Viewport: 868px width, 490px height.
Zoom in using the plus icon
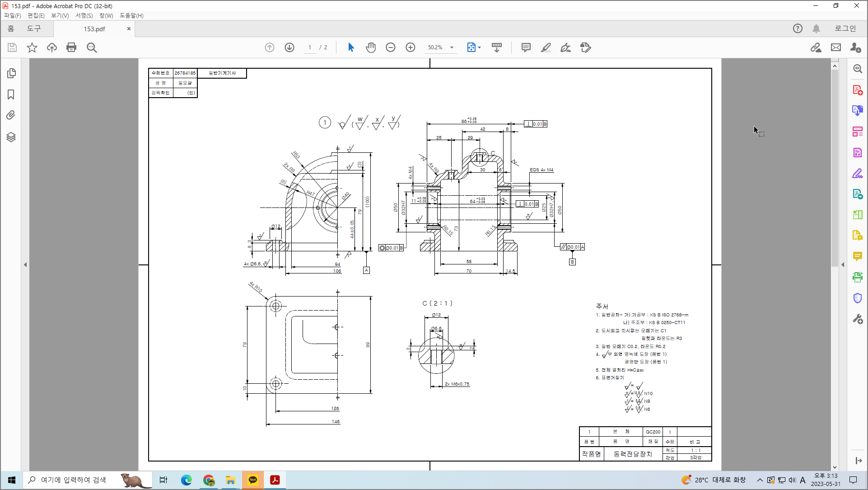point(411,47)
